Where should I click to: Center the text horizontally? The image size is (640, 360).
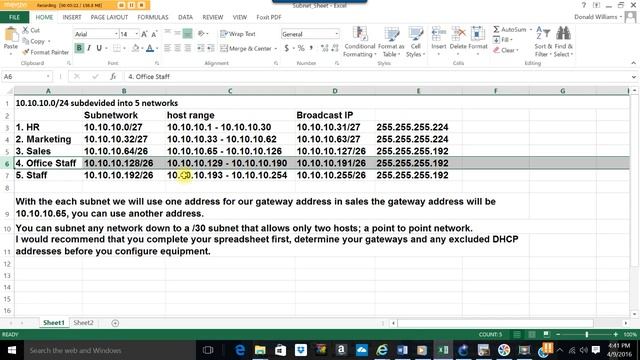tap(177, 48)
